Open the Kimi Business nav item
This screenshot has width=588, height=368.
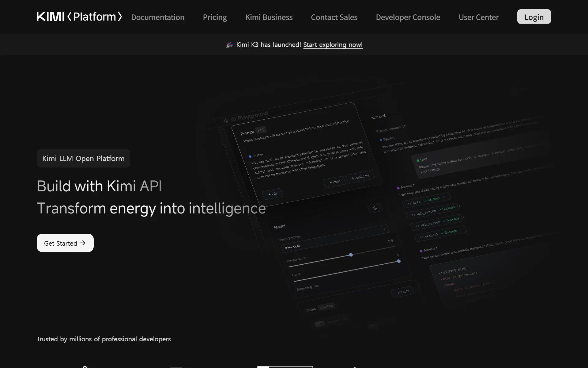click(x=269, y=17)
